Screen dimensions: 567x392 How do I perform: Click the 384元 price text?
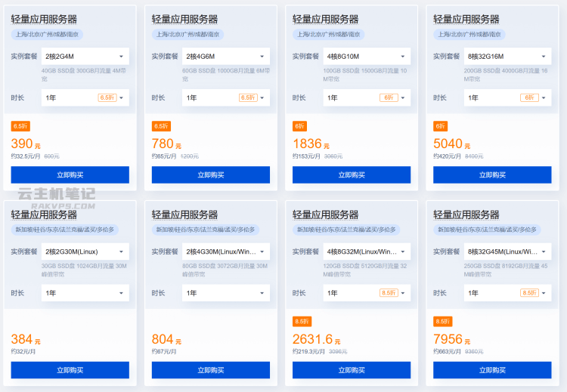26,339
